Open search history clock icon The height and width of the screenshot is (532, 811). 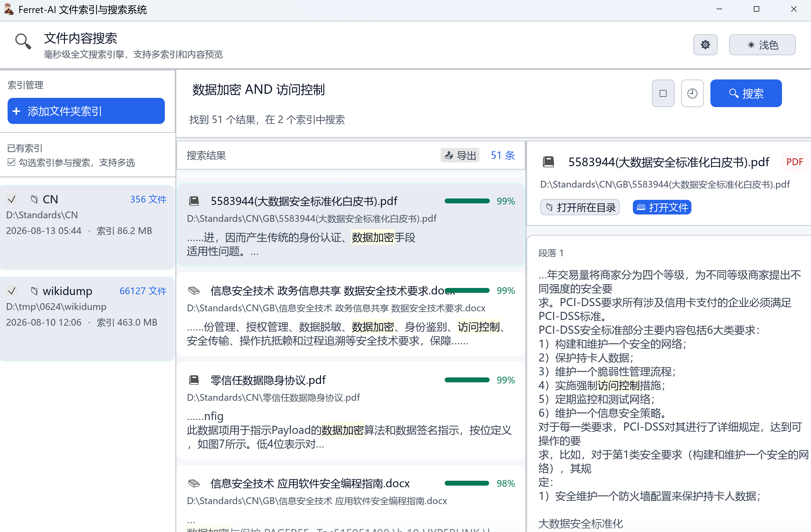[x=692, y=93]
